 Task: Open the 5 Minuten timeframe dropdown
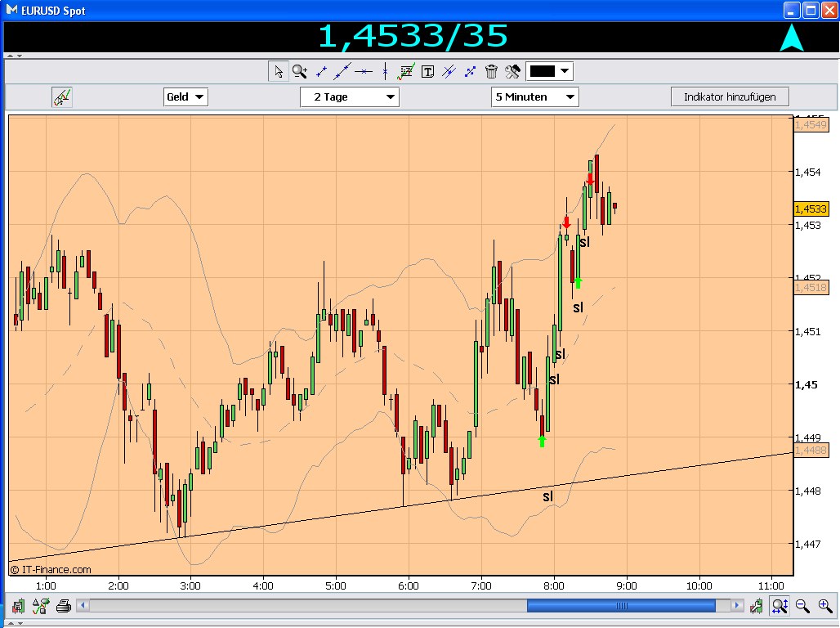point(534,97)
